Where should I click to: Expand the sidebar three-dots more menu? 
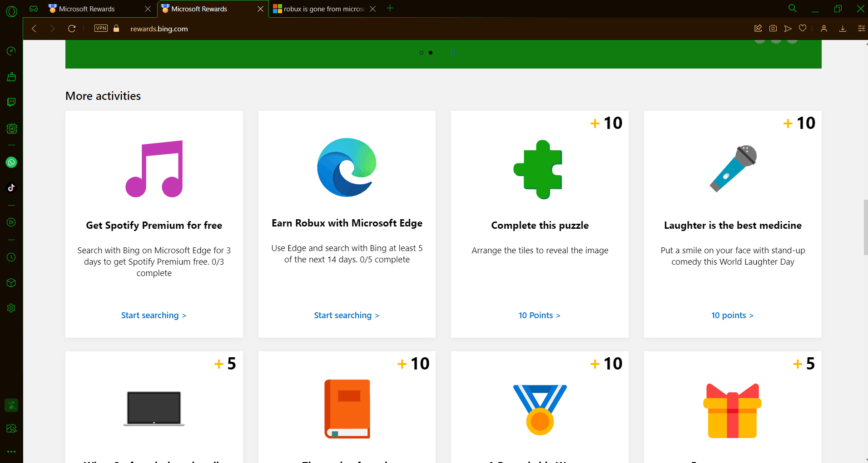[11, 452]
